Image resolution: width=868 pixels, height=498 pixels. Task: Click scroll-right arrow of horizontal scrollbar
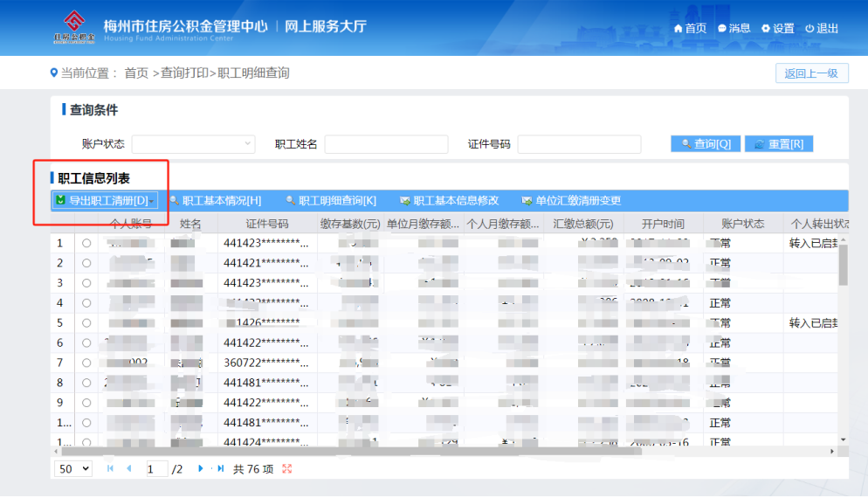click(832, 452)
